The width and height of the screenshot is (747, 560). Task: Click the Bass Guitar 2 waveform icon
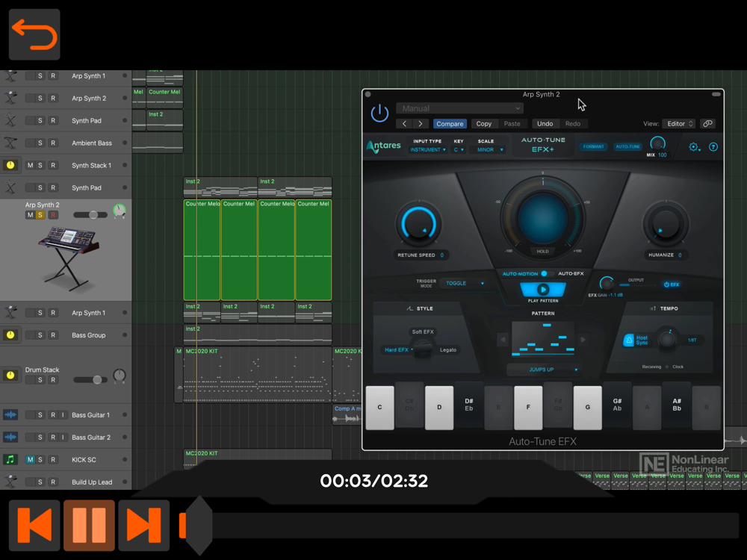[x=10, y=437]
